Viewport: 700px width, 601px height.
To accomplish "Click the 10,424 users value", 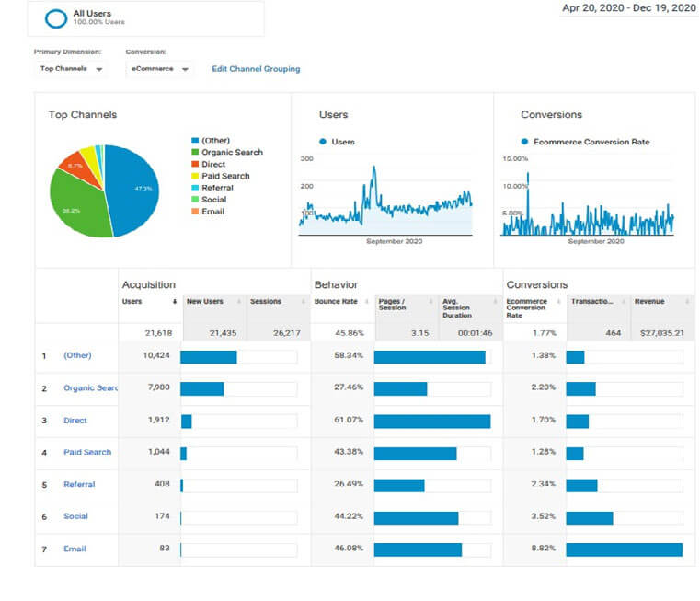I will pyautogui.click(x=156, y=355).
